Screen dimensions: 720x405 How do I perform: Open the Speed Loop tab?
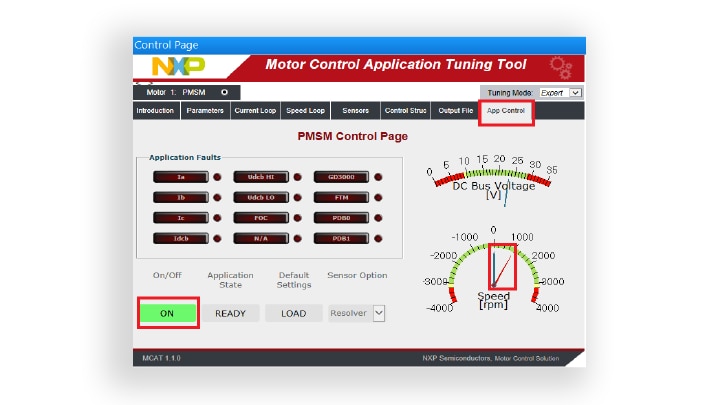(x=305, y=111)
